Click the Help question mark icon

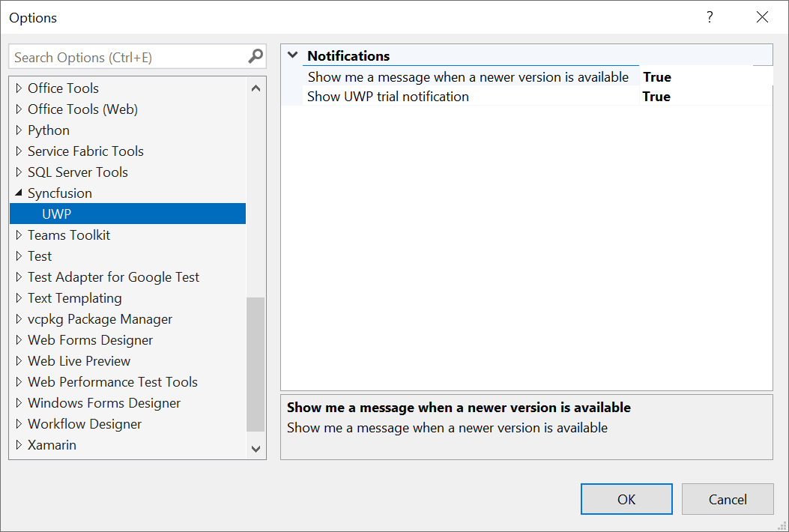[x=709, y=16]
